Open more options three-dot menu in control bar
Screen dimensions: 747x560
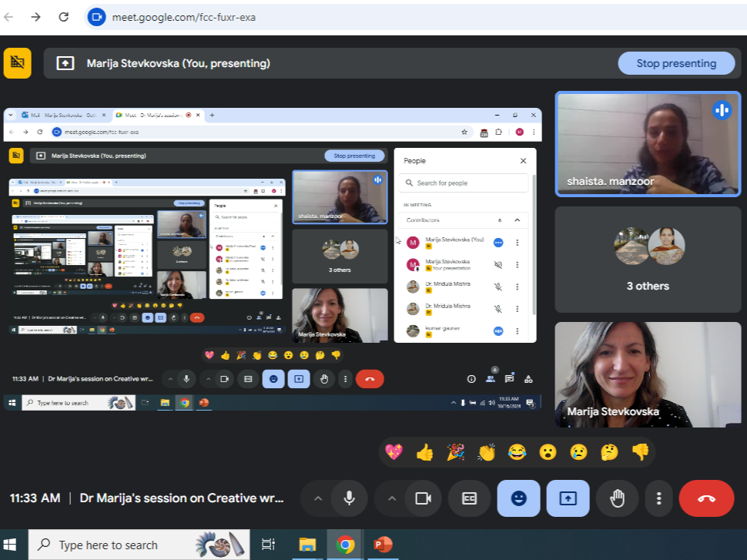point(659,498)
